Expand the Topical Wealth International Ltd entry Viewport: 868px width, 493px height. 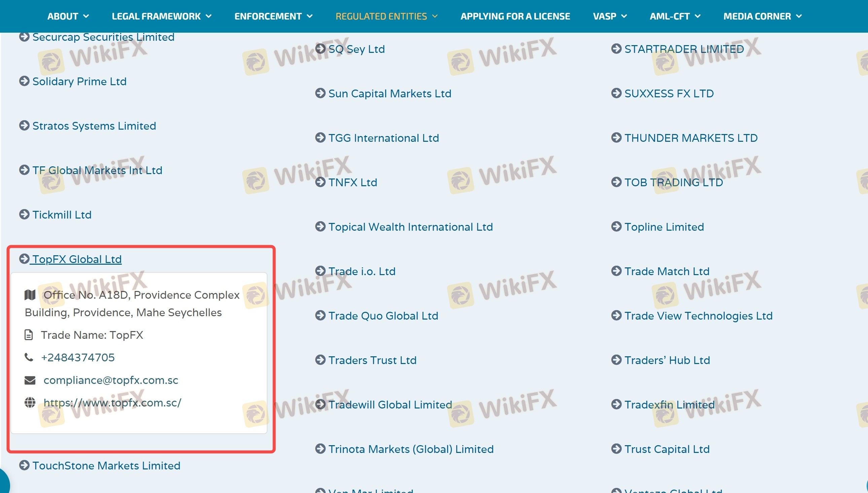410,227
